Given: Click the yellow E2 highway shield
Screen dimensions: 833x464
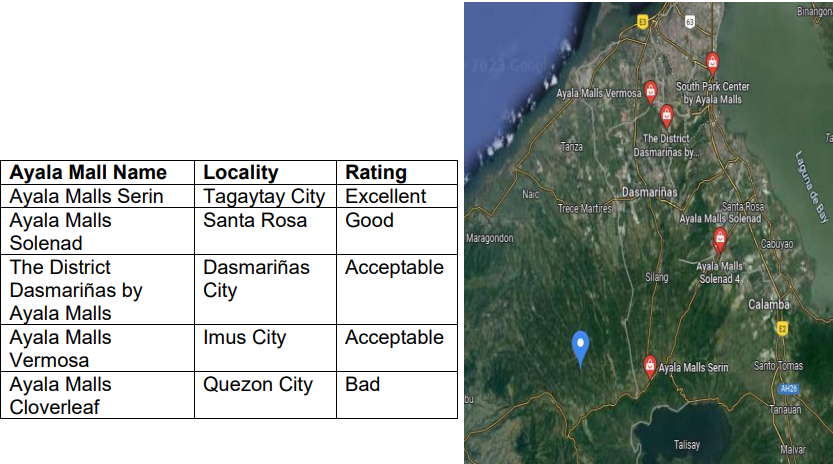Looking at the screenshot, I should point(782,328).
